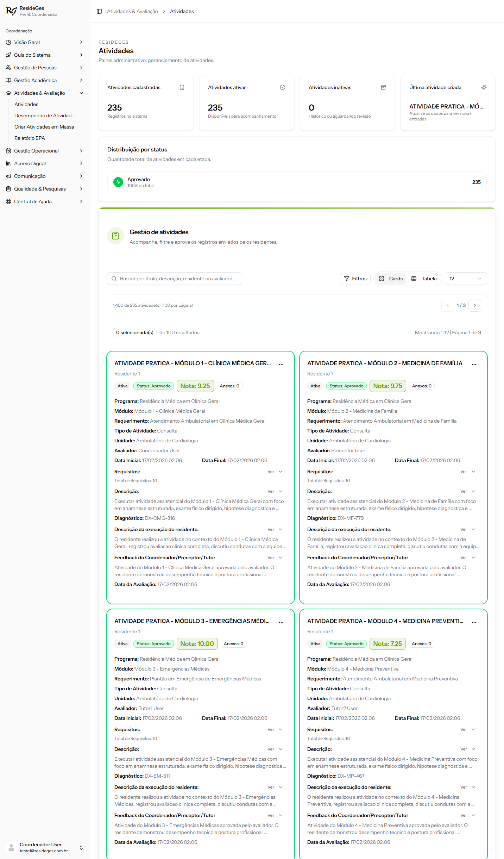Click the green Aprovado status icon
This screenshot has height=859, width=504.
pos(118,182)
